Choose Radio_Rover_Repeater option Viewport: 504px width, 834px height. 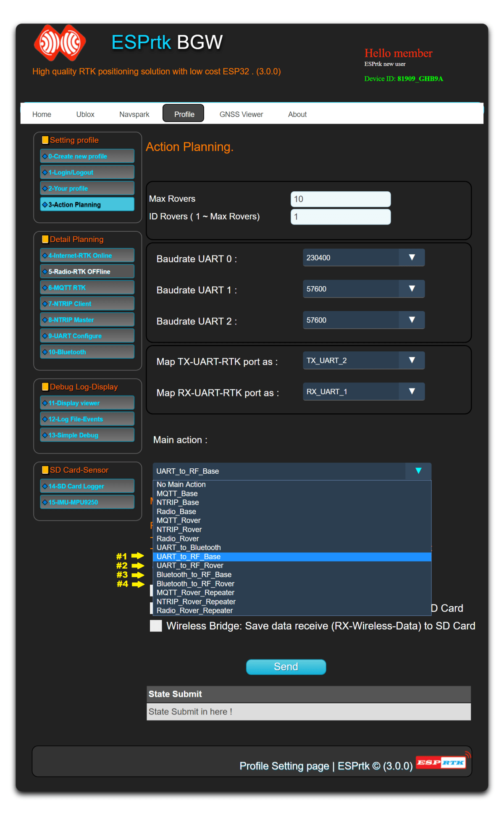292,611
